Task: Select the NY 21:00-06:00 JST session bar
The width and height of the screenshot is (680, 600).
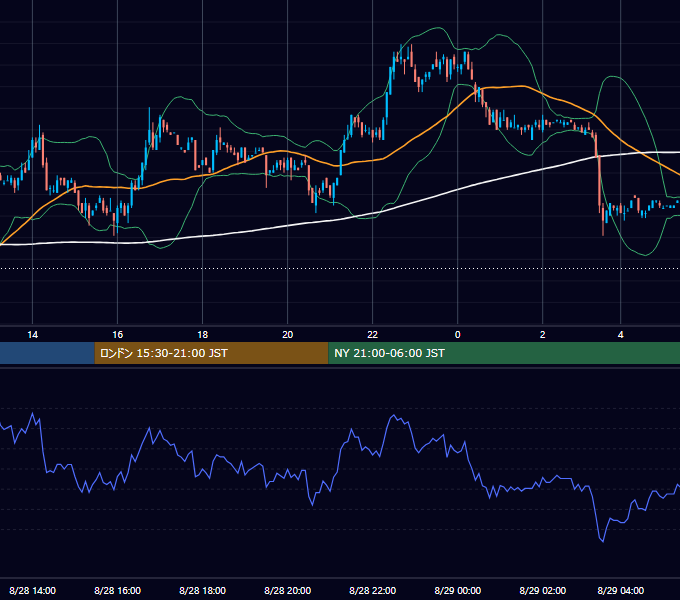Action: coord(504,353)
